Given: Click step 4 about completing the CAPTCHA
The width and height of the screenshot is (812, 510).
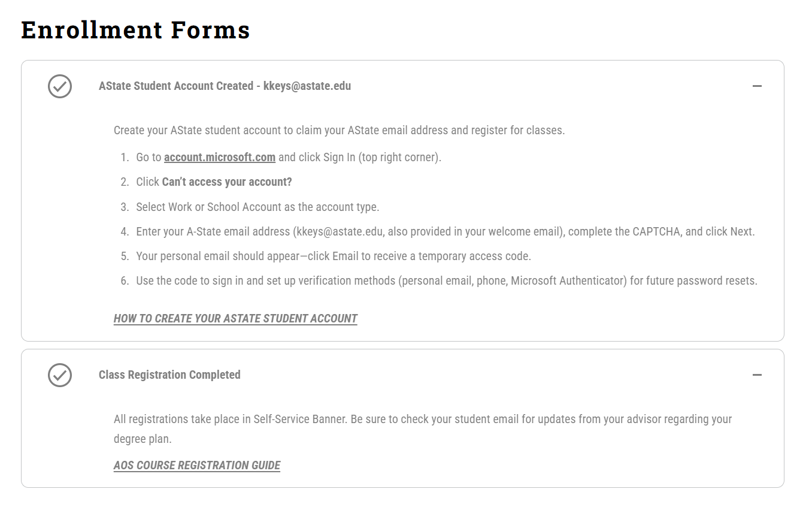Looking at the screenshot, I should [445, 232].
